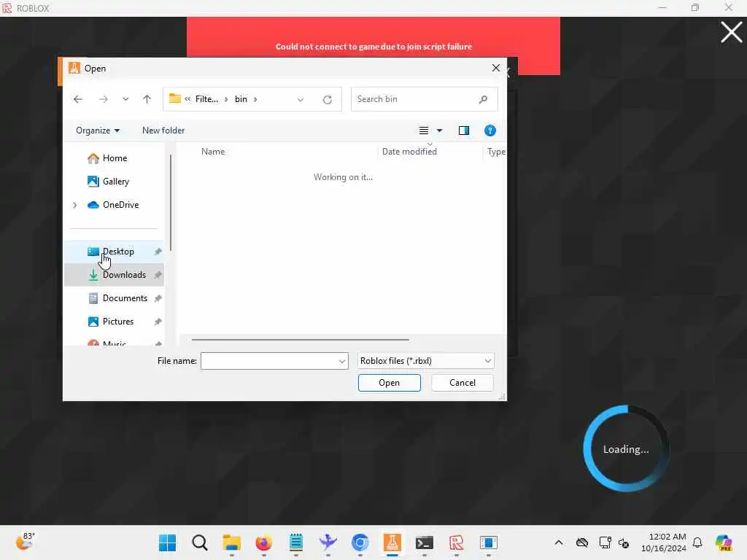The image size is (747, 560).
Task: Sort by the Name column header
Action: pos(213,152)
